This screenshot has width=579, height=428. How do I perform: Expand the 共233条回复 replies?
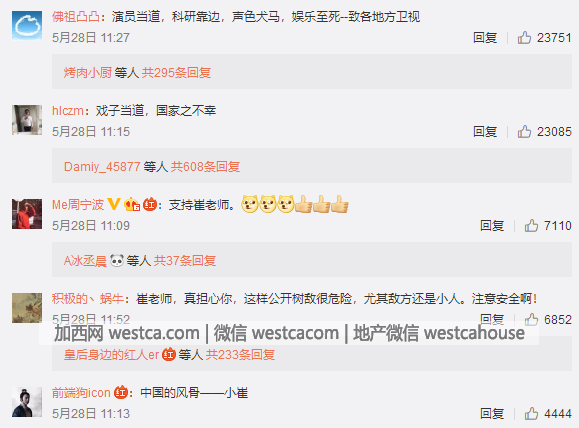[x=240, y=355]
